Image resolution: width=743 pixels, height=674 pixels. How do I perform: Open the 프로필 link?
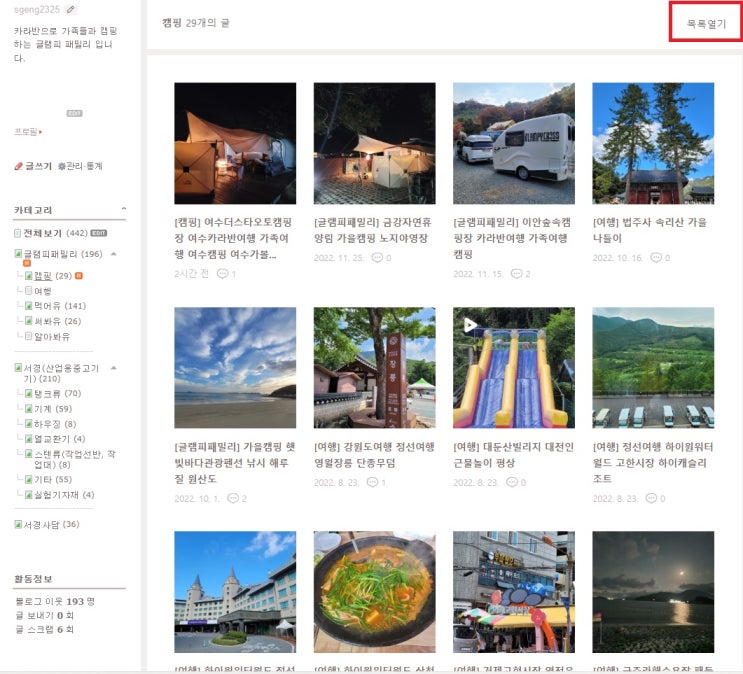coord(27,132)
